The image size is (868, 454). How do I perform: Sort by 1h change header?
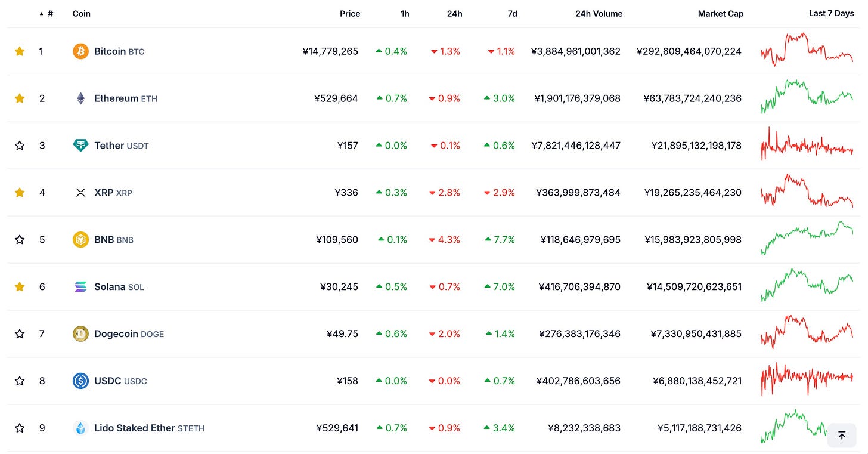(x=405, y=14)
